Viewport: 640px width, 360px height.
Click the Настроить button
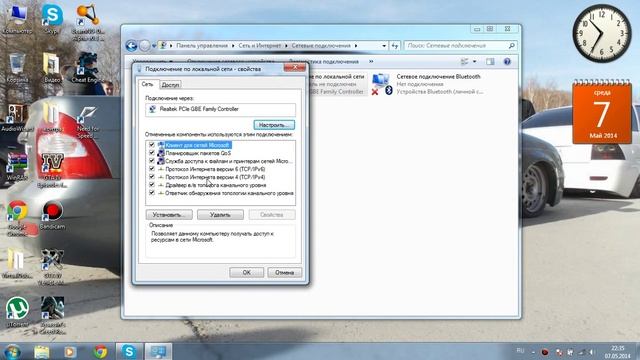(274, 125)
